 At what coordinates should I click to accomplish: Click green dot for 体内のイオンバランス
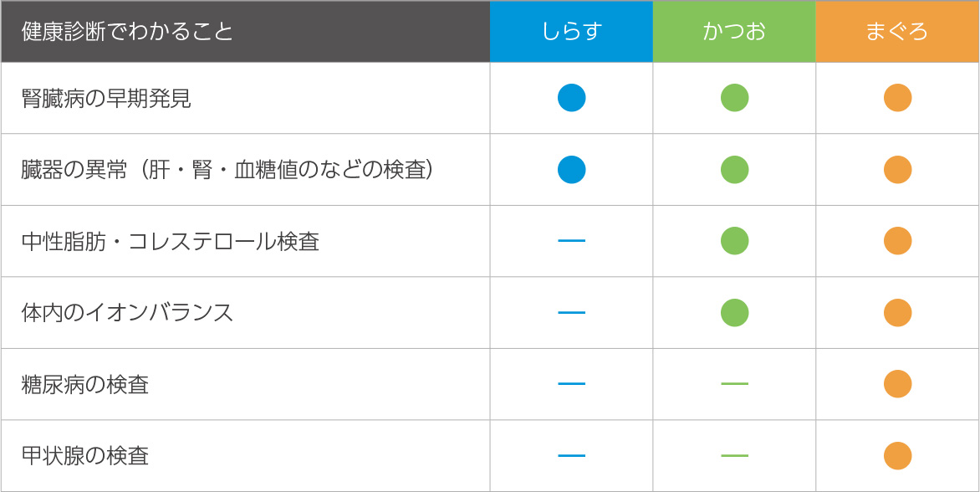pyautogui.click(x=734, y=313)
